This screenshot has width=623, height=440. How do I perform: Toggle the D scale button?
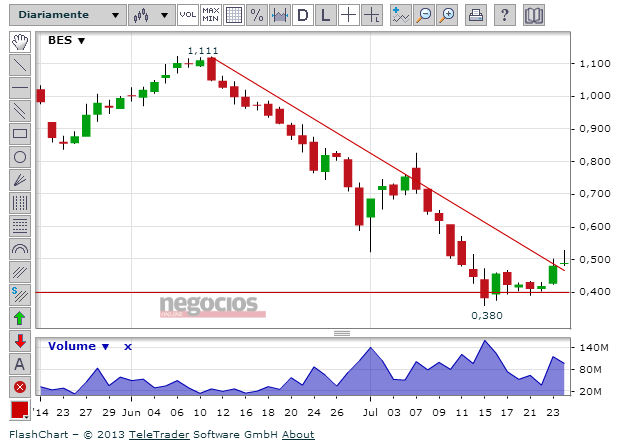tap(303, 15)
